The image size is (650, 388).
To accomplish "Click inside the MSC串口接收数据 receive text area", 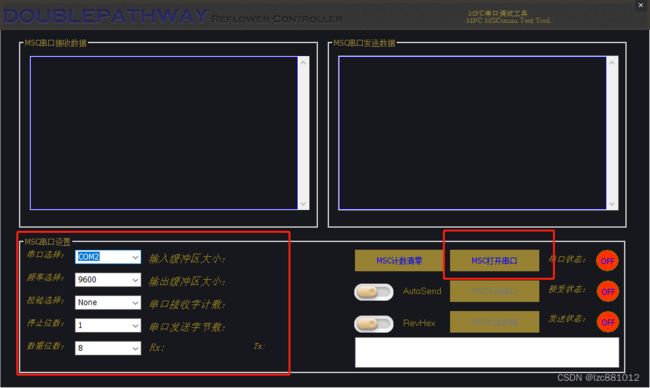I will point(164,133).
